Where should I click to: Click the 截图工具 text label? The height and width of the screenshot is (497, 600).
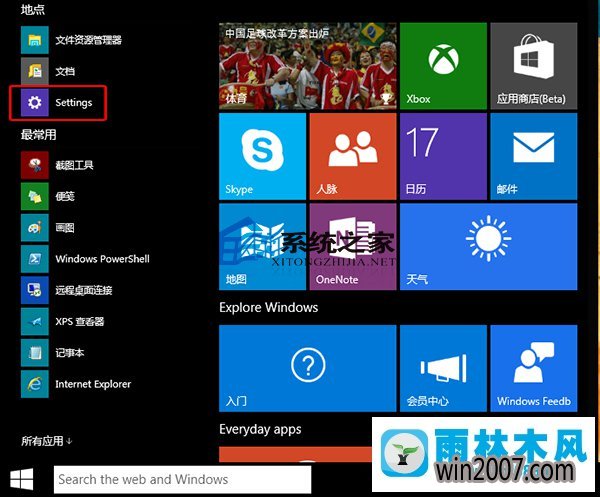click(74, 165)
